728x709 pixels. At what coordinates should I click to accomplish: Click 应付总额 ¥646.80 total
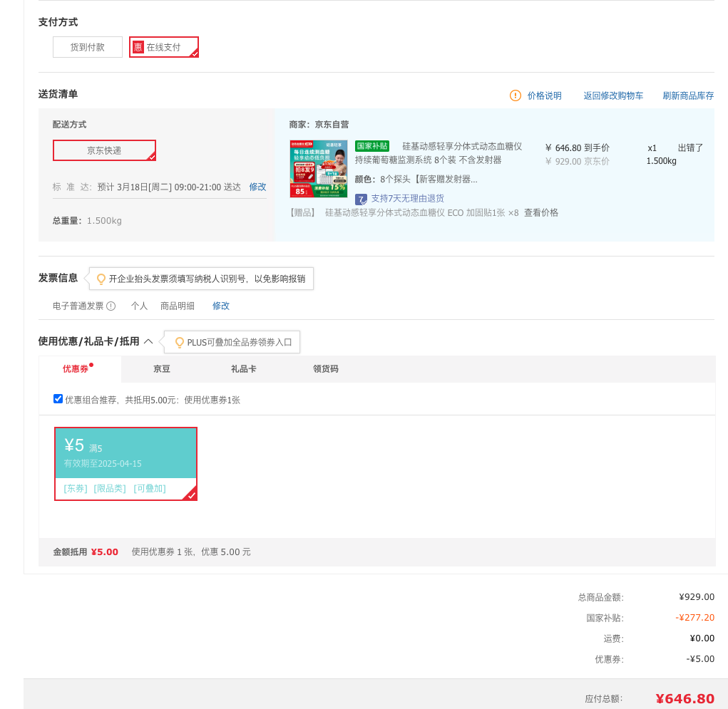pyautogui.click(x=685, y=699)
